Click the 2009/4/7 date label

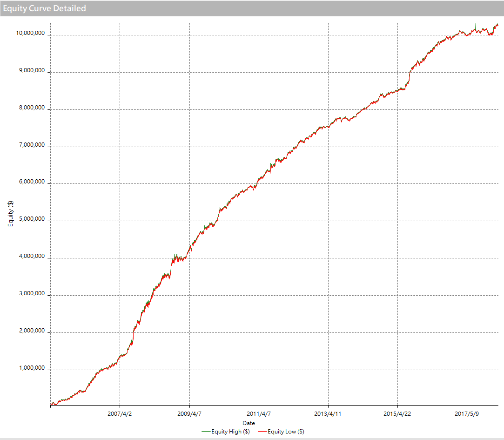click(189, 414)
